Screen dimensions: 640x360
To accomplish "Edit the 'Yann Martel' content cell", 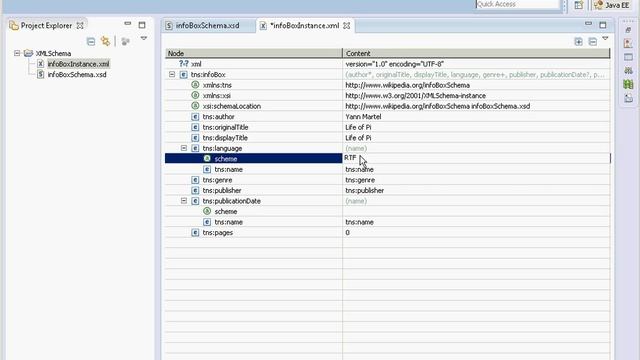I will click(x=476, y=117).
